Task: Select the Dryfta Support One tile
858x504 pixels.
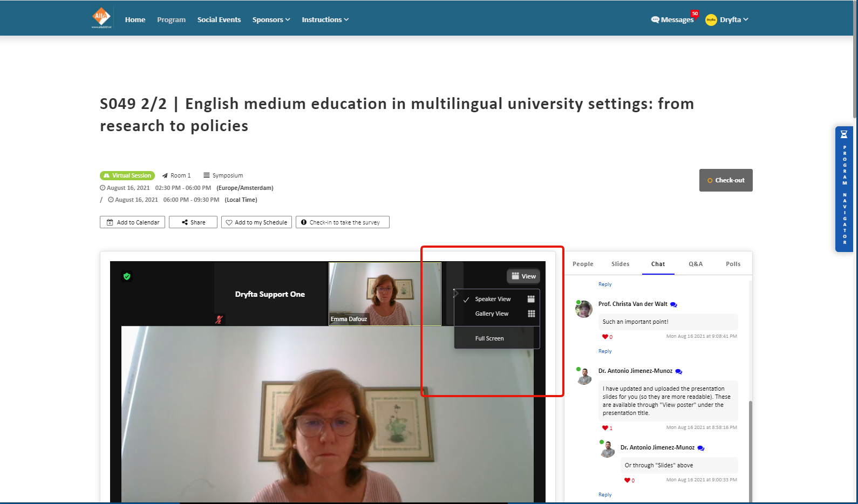Action: pyautogui.click(x=270, y=294)
